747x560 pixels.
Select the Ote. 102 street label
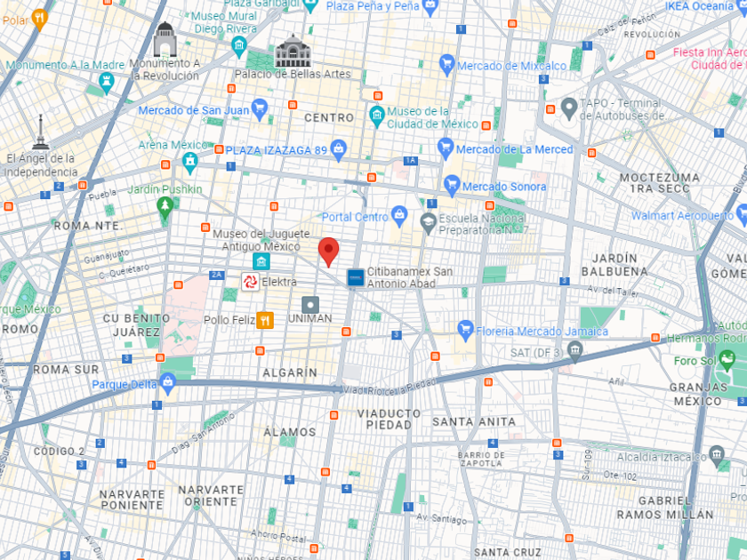(620, 476)
